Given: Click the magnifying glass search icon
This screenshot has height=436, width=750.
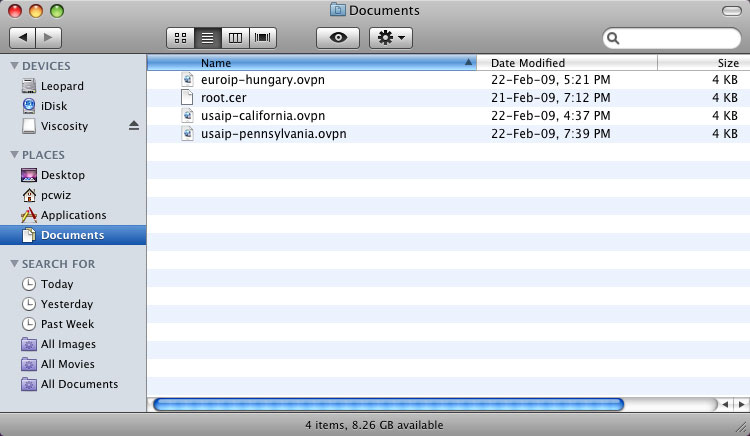Looking at the screenshot, I should [613, 38].
